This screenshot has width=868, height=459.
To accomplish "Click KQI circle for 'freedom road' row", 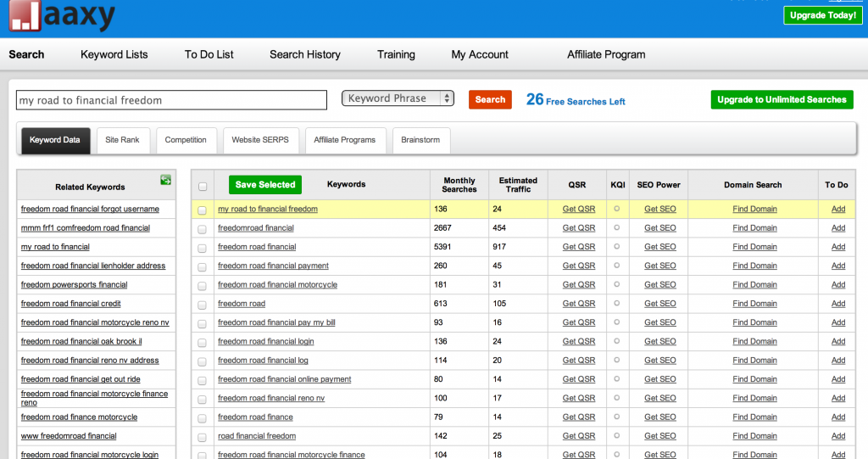I will point(617,304).
